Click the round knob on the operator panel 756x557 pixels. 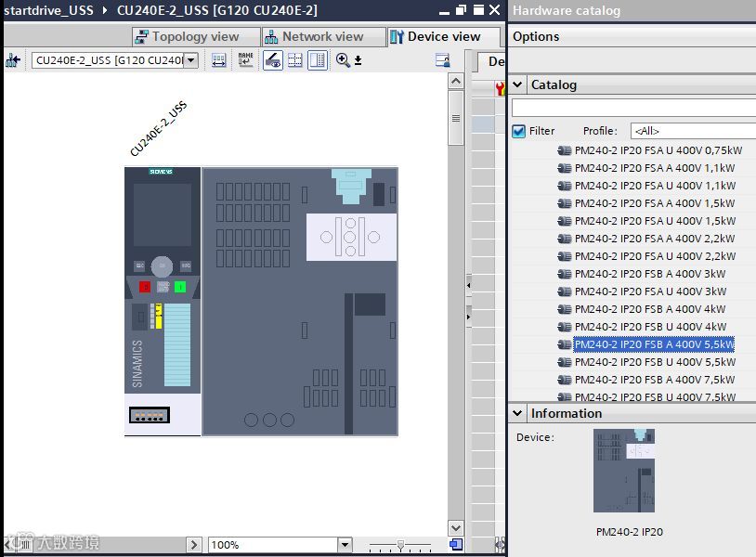click(x=162, y=266)
